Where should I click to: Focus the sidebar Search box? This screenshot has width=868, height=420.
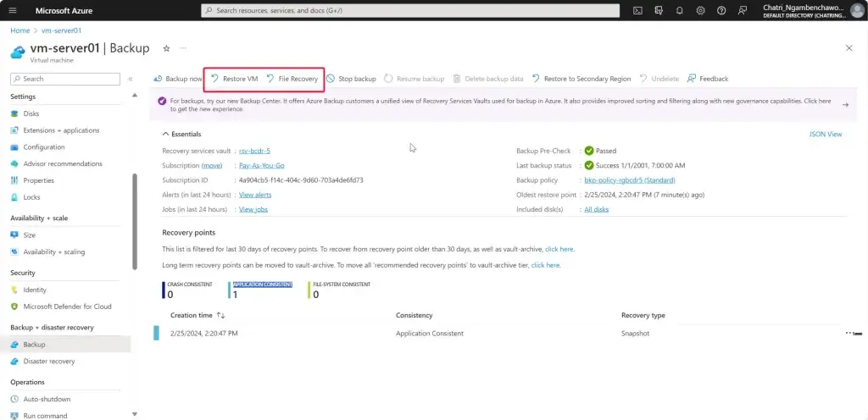click(65, 79)
